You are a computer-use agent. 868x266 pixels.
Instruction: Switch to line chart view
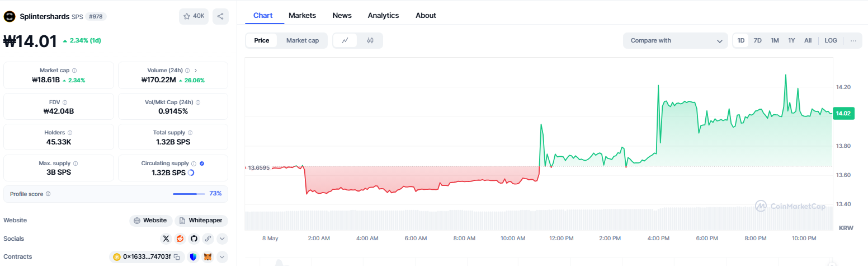point(346,40)
